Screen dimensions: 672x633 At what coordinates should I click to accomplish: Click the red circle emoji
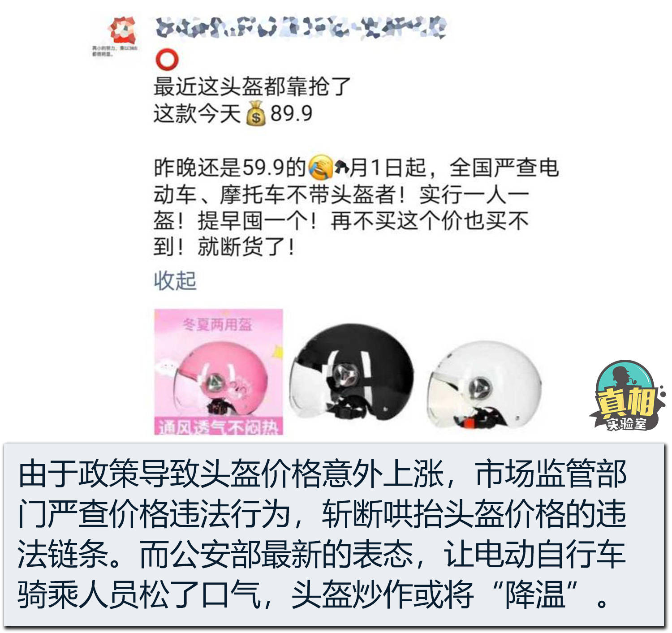pos(167,60)
